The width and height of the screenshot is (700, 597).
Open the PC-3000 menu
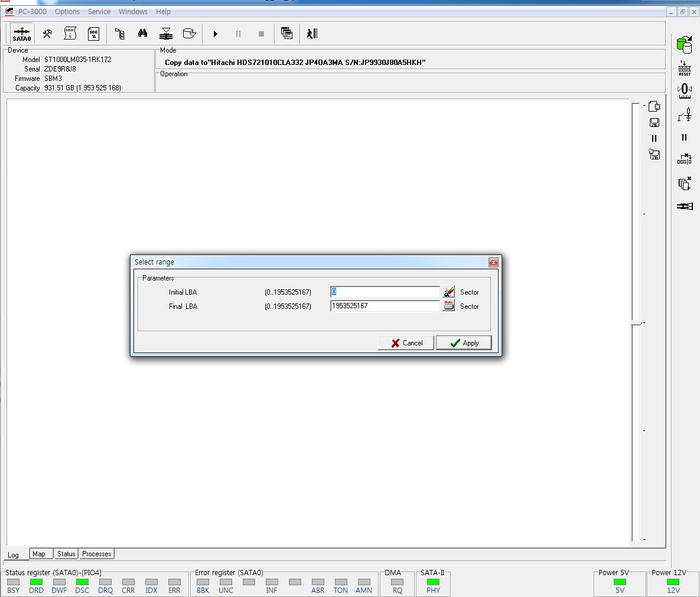(32, 12)
